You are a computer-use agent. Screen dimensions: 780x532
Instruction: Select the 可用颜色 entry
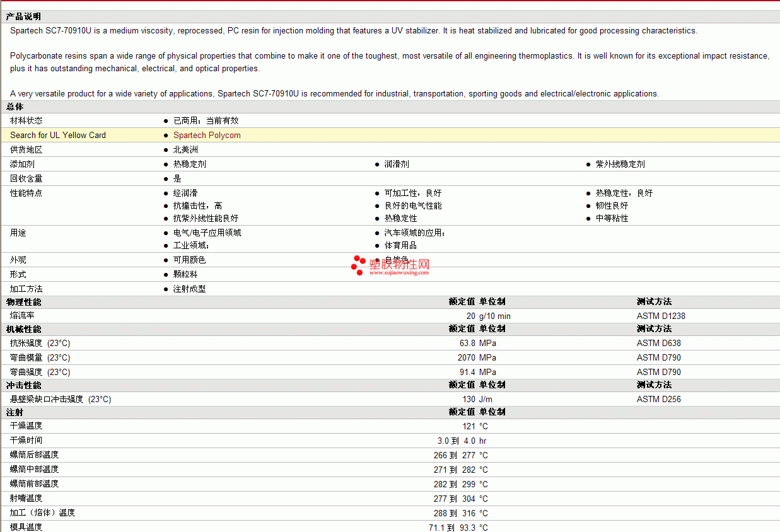[190, 260]
